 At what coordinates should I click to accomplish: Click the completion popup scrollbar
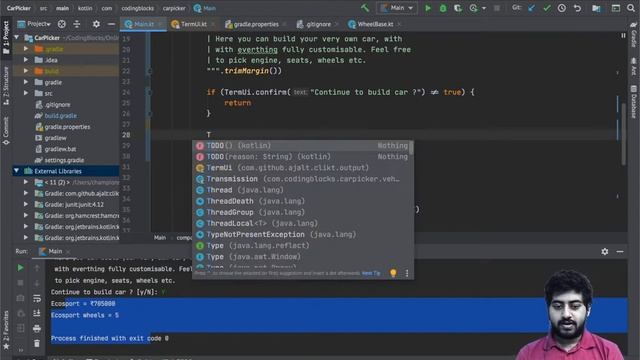411,148
